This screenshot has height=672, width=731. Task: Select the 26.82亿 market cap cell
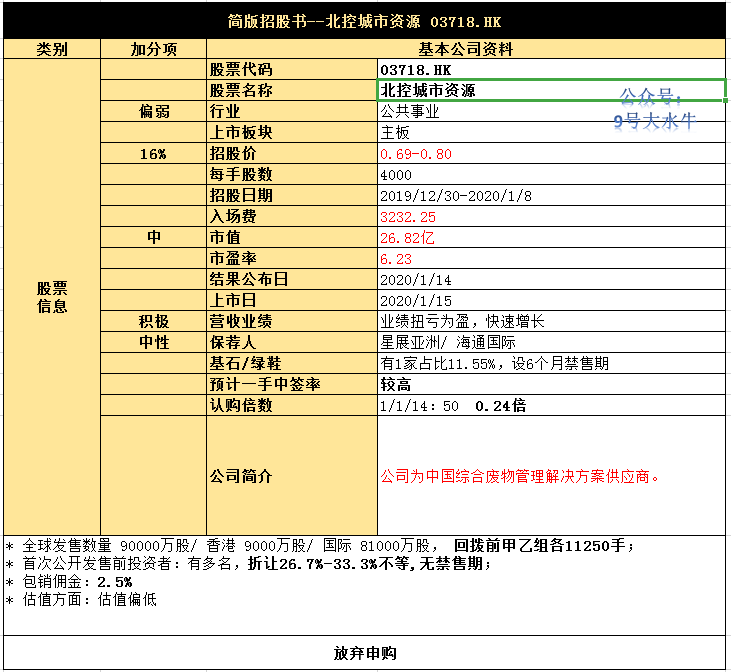pyautogui.click(x=552, y=237)
